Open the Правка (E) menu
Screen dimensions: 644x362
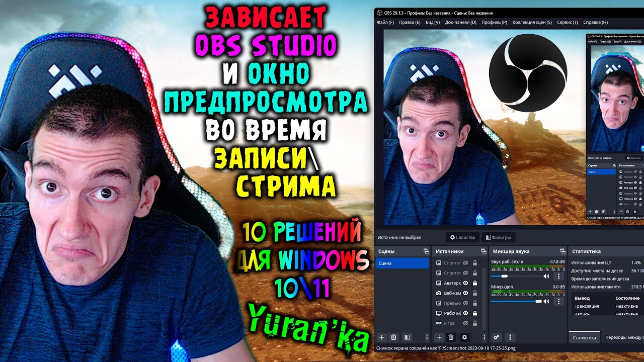point(409,22)
